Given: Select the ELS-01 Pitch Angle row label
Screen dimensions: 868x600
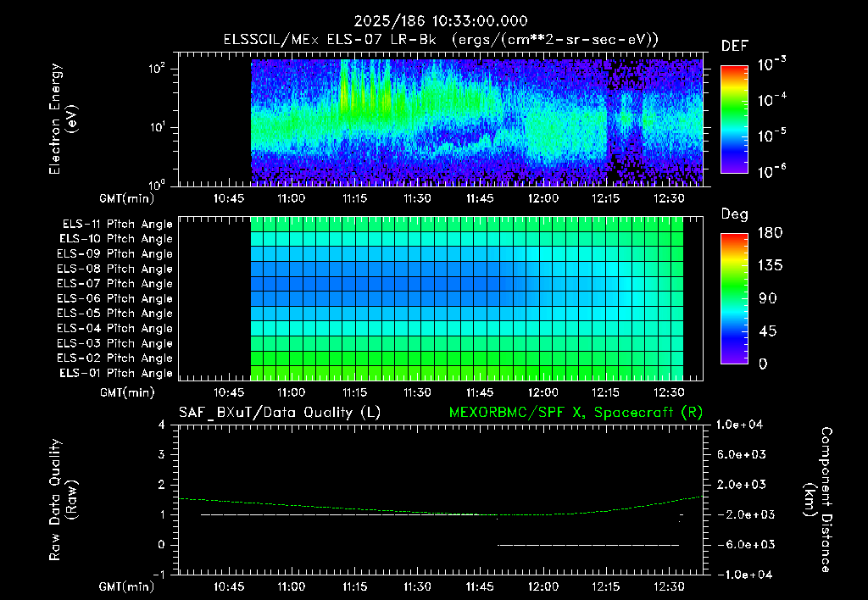Looking at the screenshot, I should pos(116,373).
